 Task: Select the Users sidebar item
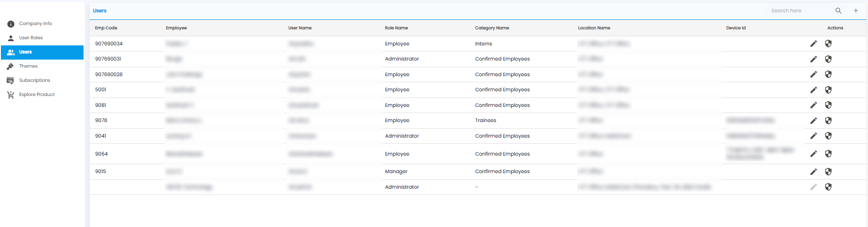point(42,52)
